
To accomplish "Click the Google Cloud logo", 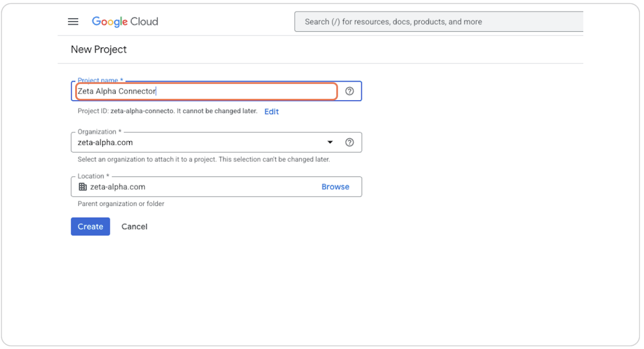I will click(x=125, y=22).
